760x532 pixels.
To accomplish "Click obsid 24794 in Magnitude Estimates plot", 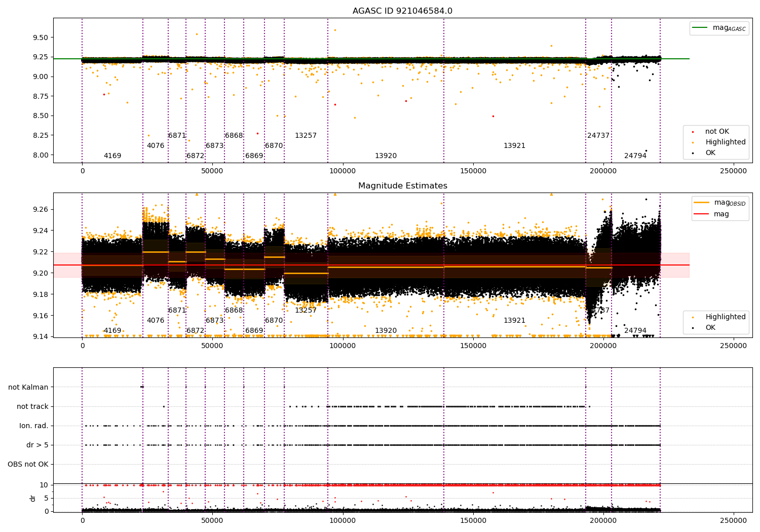I will pyautogui.click(x=635, y=331).
